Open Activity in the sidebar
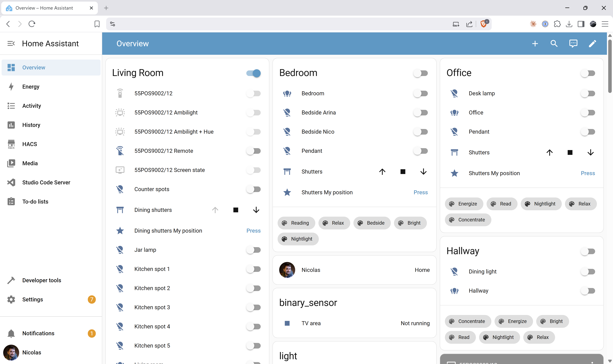The height and width of the screenshot is (364, 613). 51,106
